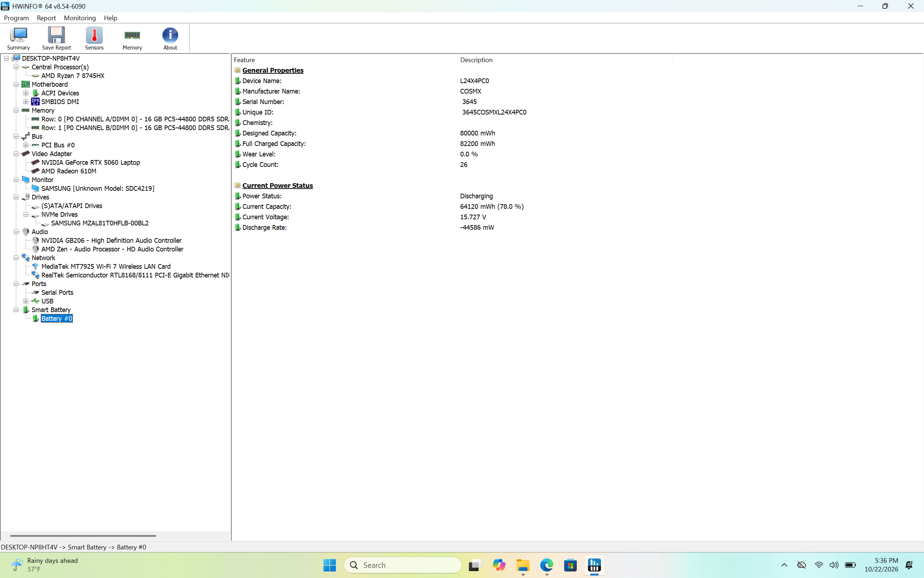Screen dimensions: 924x578
Task: Open Microsoft Edge from the taskbar
Action: coord(546,565)
